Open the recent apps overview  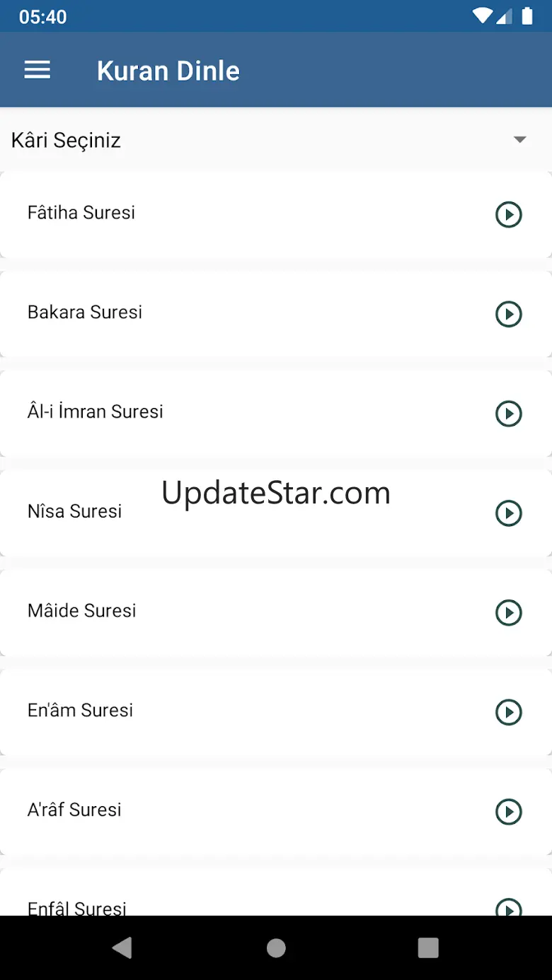pyautogui.click(x=428, y=948)
